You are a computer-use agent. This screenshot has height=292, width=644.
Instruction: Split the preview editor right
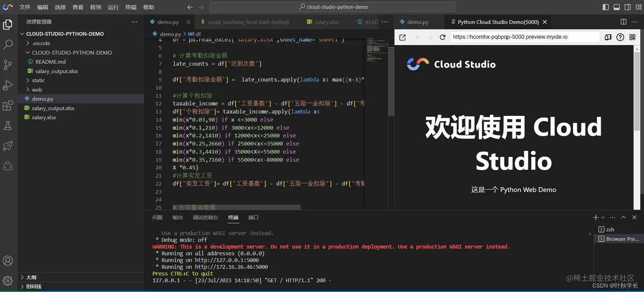(624, 22)
